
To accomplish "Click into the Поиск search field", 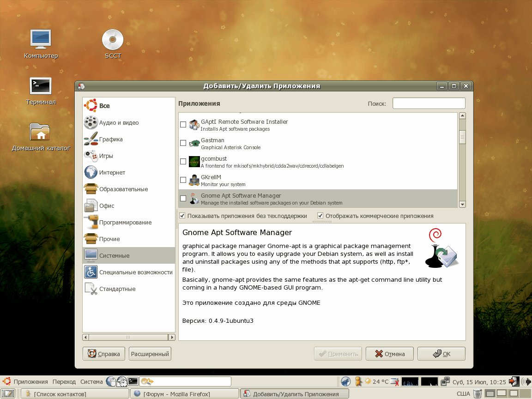I will [429, 103].
